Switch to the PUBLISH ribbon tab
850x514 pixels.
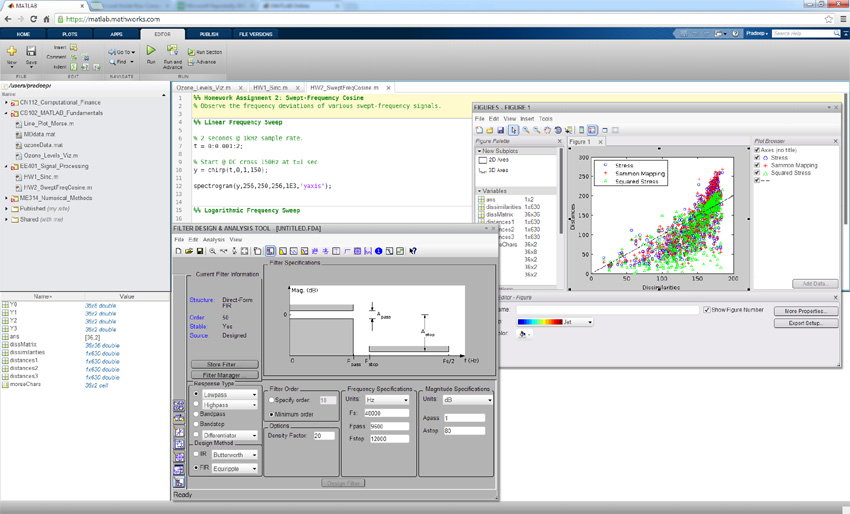point(209,34)
